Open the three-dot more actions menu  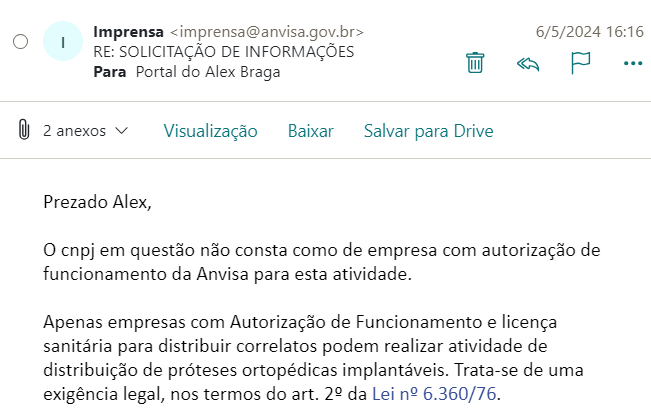(x=633, y=64)
